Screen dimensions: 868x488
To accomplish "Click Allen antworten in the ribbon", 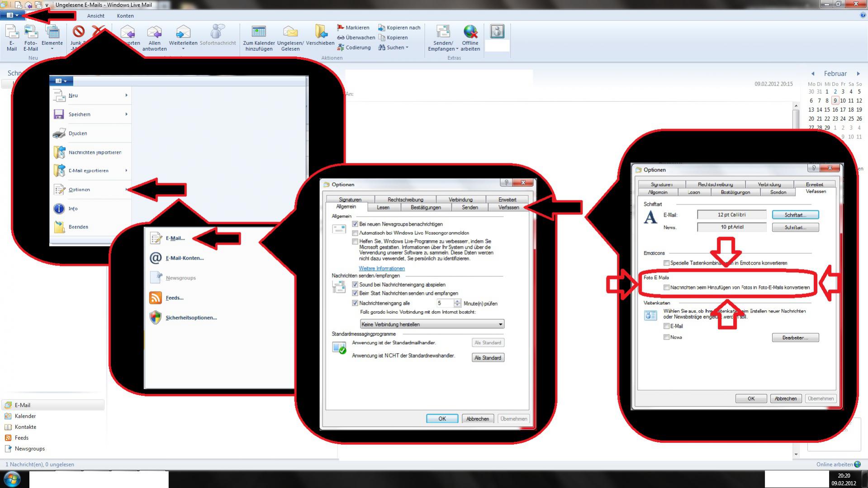I will pos(154,38).
